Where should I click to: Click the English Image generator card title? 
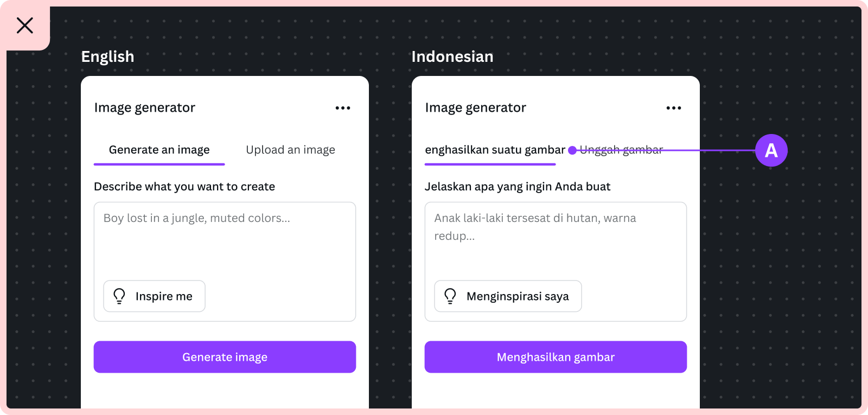tap(144, 108)
